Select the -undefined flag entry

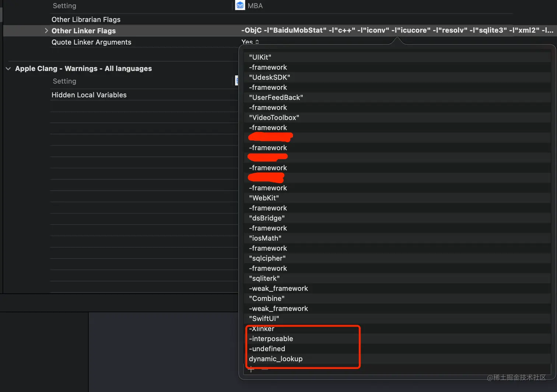(x=397, y=349)
